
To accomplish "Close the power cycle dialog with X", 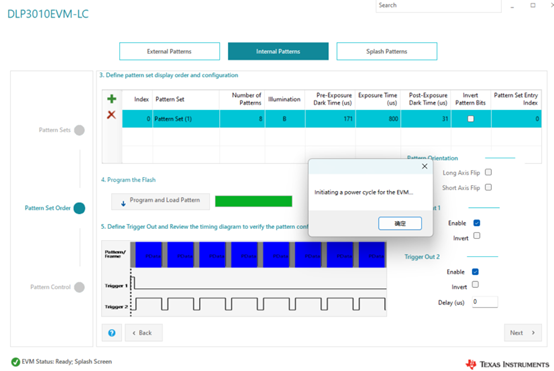I will pos(424,166).
